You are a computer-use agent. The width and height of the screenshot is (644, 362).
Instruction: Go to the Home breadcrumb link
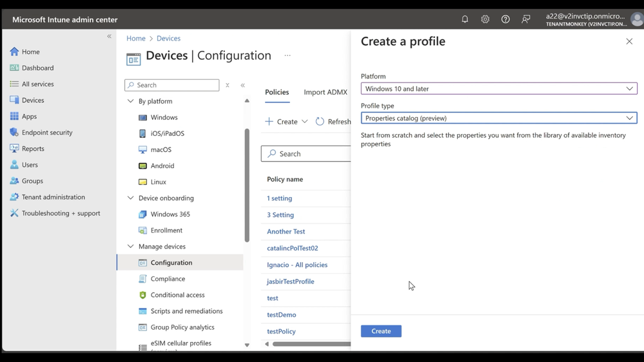136,38
